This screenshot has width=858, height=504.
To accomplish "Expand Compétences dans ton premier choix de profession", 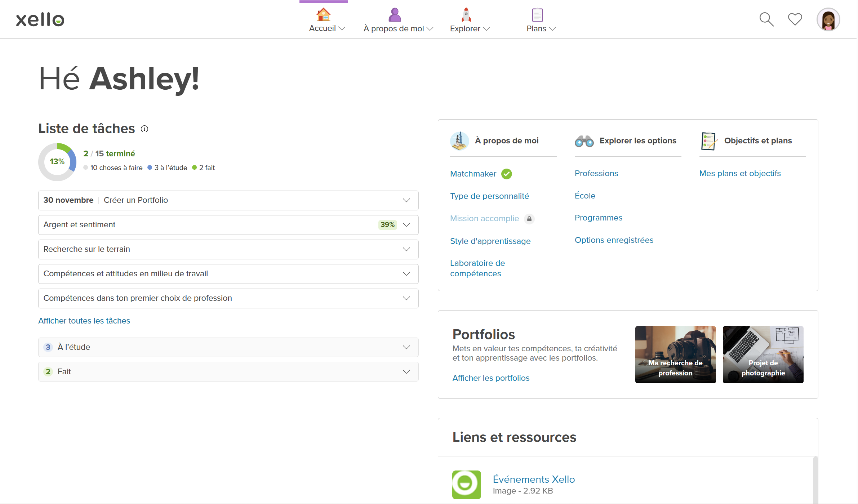I will [x=228, y=298].
